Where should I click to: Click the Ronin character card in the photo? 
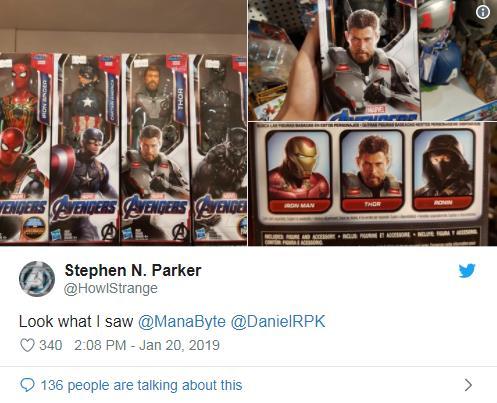point(443,170)
